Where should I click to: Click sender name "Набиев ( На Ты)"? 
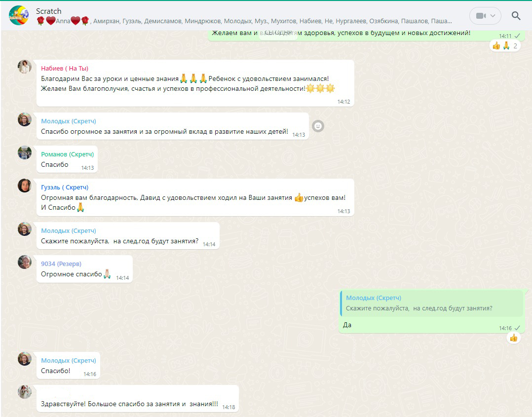pos(65,69)
